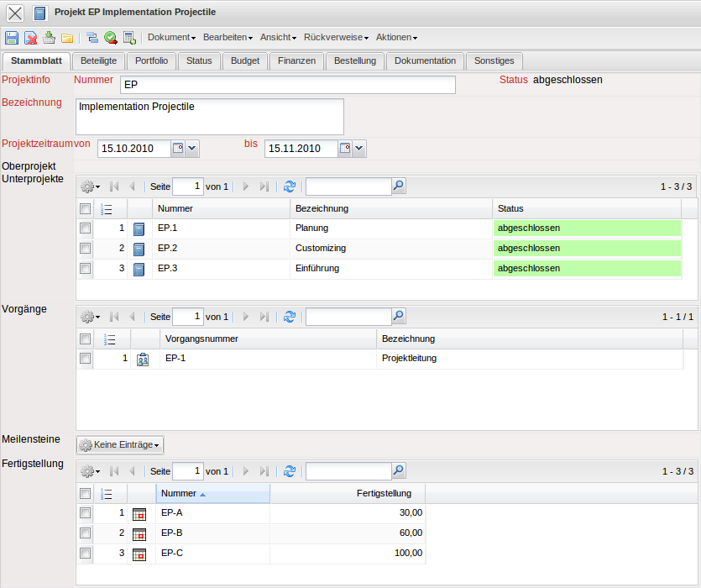Open dropdown arrow beside end date
Viewport: 701px width, 588px height.
(359, 149)
